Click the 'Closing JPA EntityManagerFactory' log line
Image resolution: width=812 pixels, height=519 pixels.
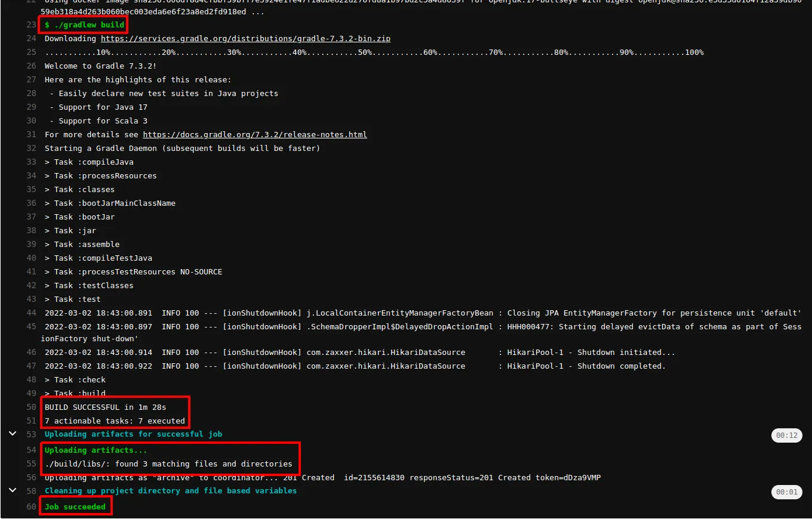tap(423, 313)
